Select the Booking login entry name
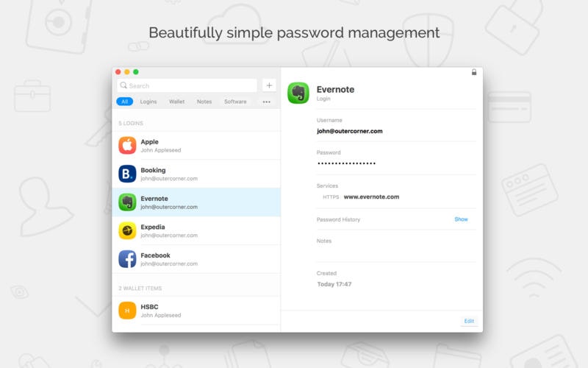This screenshot has height=368, width=588. coord(153,170)
